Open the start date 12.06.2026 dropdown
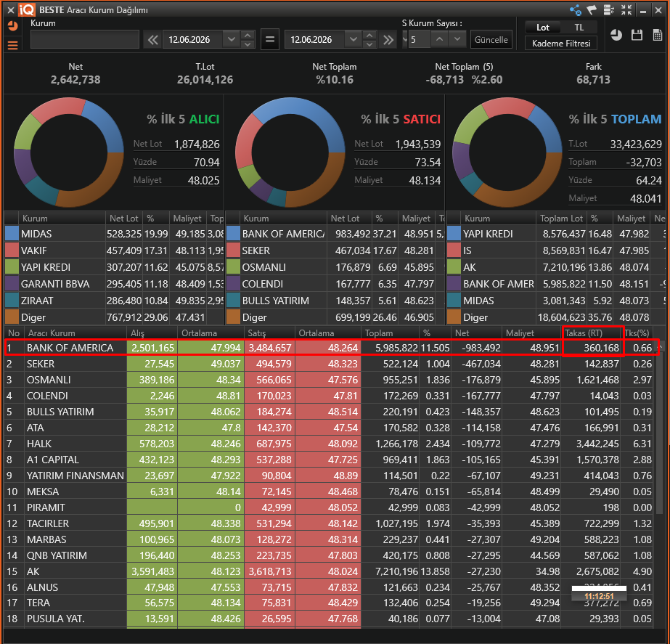The image size is (670, 644). (x=231, y=40)
